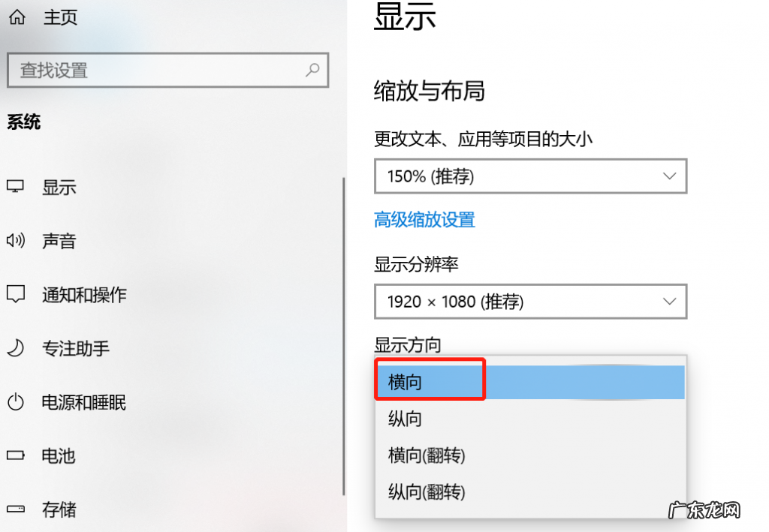Click the search magnifier icon
Image resolution: width=769 pixels, height=532 pixels.
pos(312,71)
